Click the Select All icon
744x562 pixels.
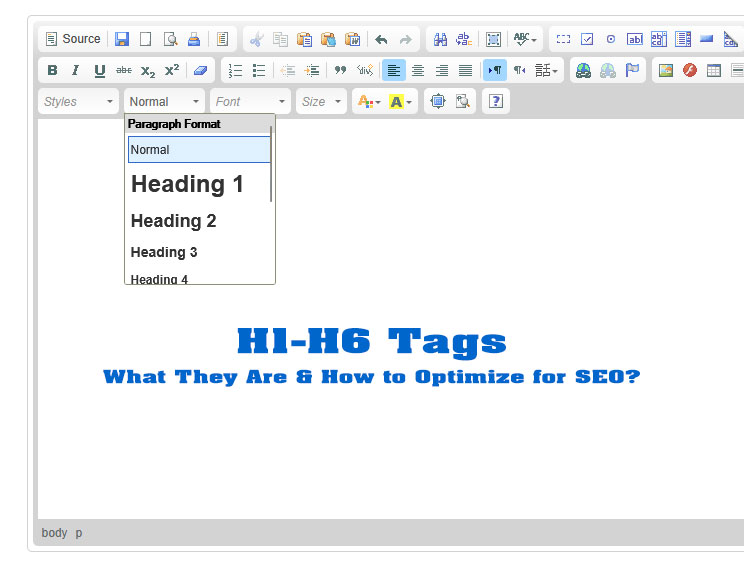[x=493, y=39]
